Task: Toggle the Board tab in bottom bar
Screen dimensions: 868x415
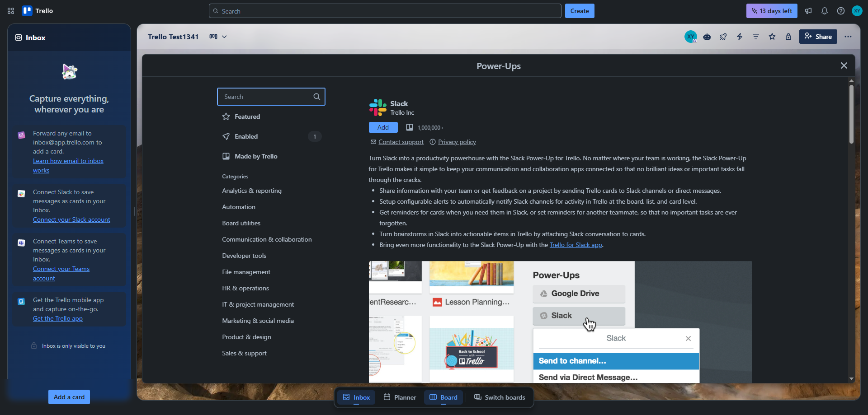Action: 443,397
